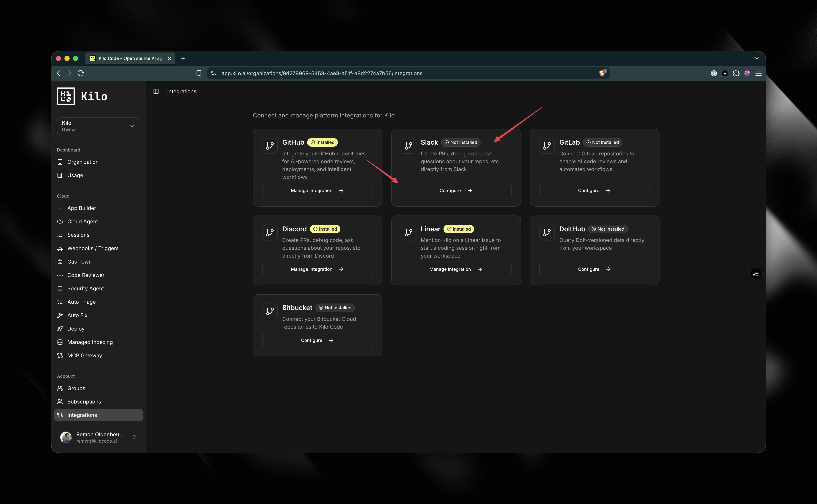Open Webhooks / Triggers in the sidebar

[98, 248]
